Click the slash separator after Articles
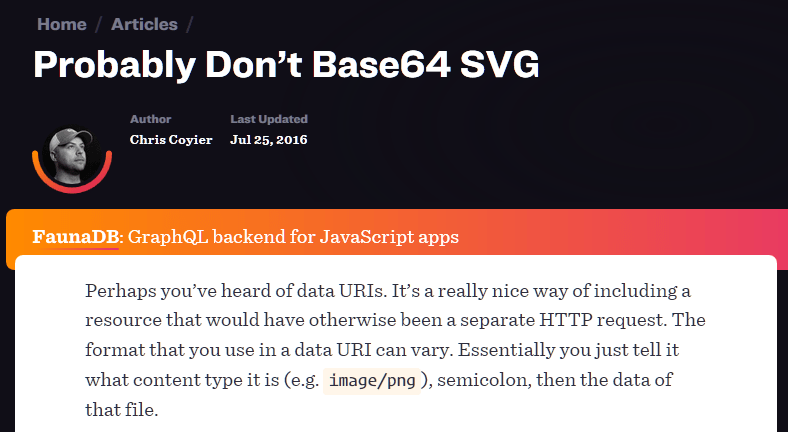The width and height of the screenshot is (788, 432). tap(190, 24)
